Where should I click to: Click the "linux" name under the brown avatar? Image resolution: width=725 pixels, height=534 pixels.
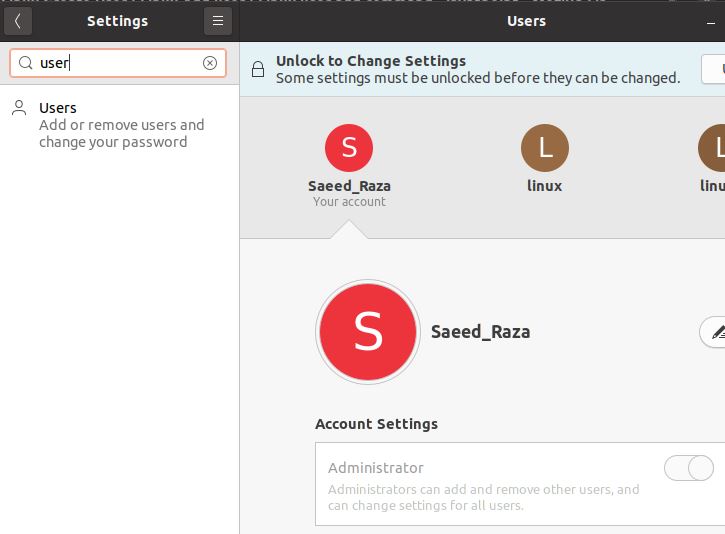(545, 186)
